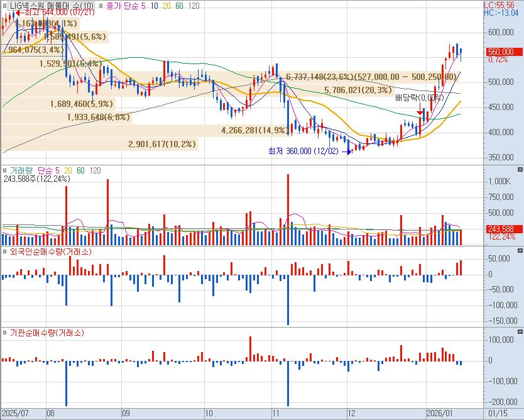Screen dimensions: 524x420
Task: Click the red 560,000 current price tag
Action: pos(501,52)
